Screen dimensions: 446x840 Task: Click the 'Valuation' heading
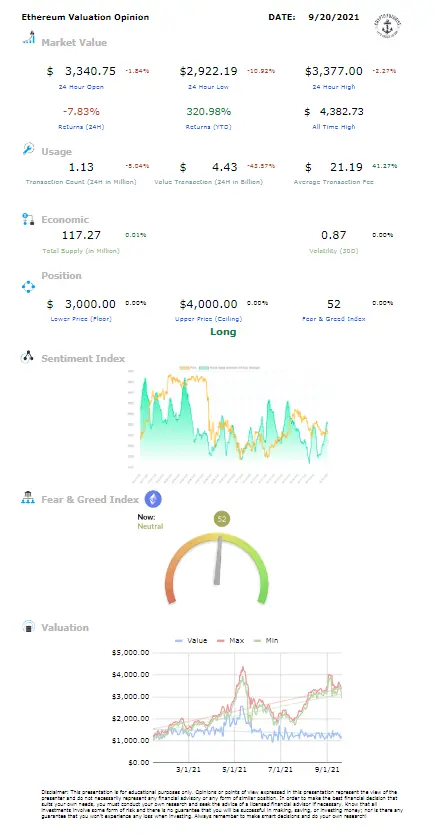click(65, 627)
